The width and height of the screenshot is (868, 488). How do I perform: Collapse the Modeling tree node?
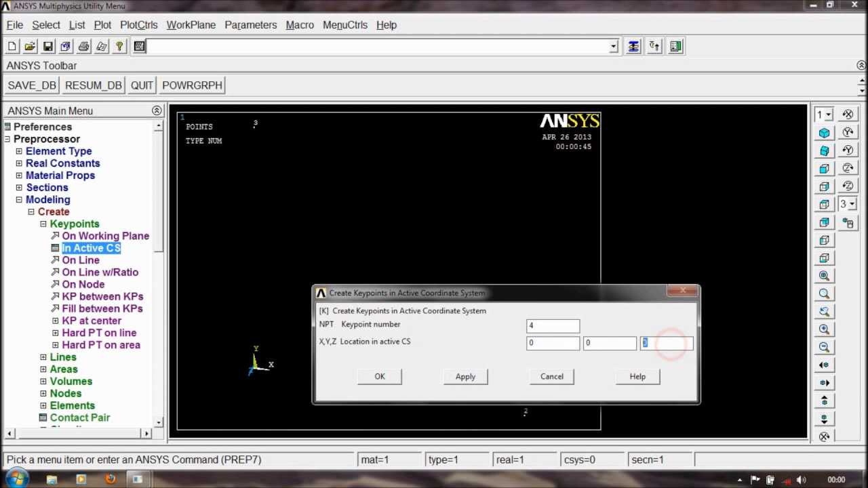[x=19, y=200]
